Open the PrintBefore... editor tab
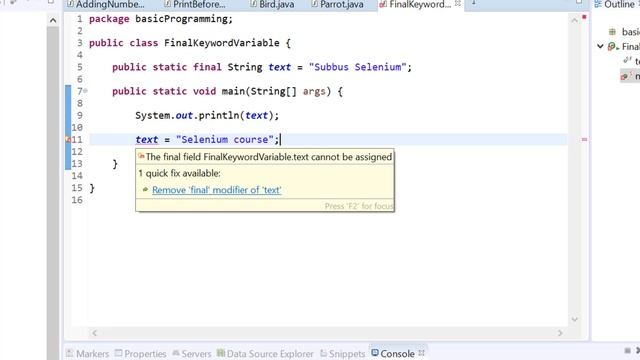640x360 pixels. tap(195, 4)
